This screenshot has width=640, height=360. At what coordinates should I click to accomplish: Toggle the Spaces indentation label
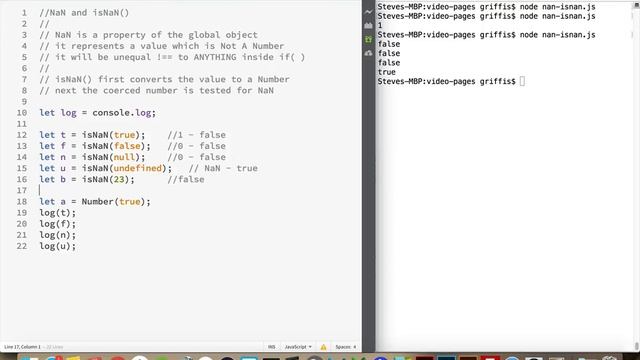(343, 347)
